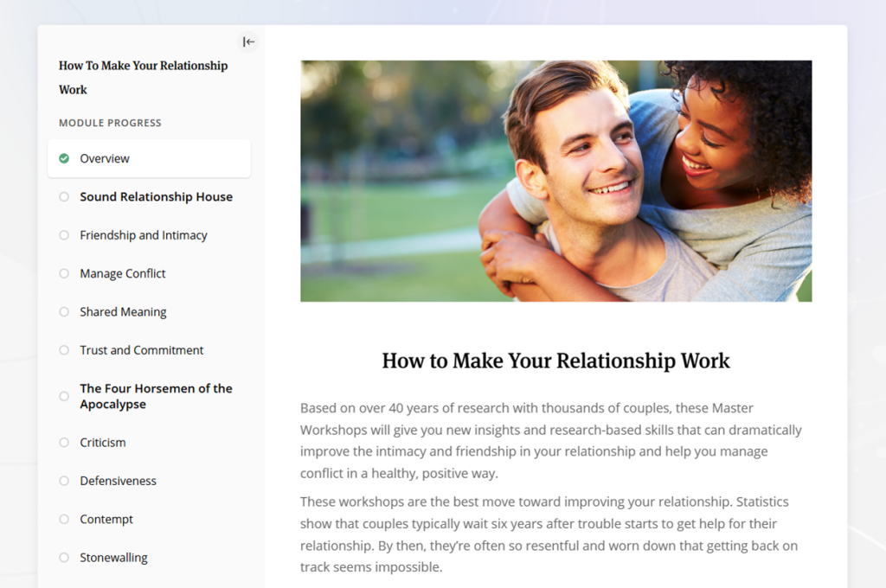Open the Stonewalling lesson
The width and height of the screenshot is (886, 588).
coord(113,557)
